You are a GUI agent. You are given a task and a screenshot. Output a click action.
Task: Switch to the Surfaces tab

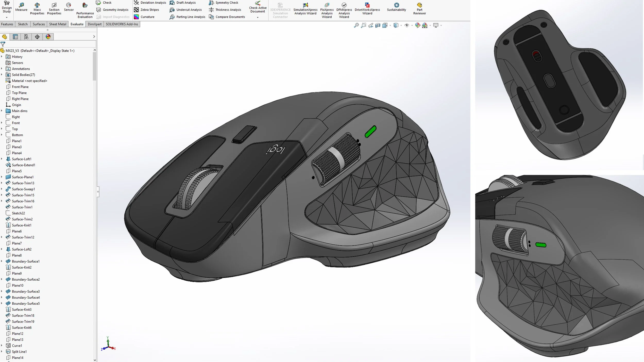click(x=39, y=24)
